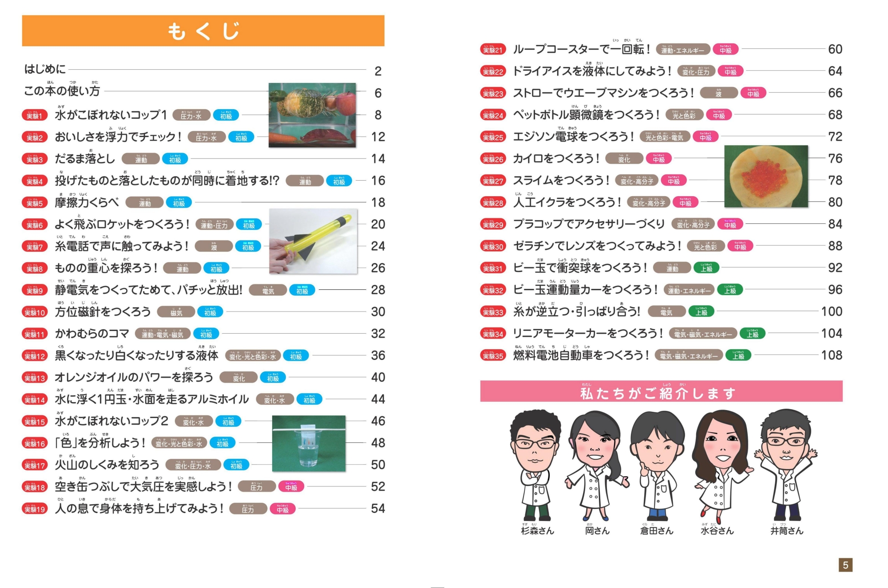Click the pink 私たちがご紹介します banner
888x588 pixels.
click(x=661, y=391)
